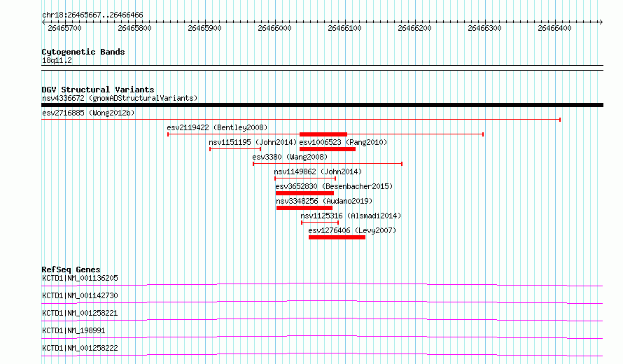Viewport: 623px width, 364px height.
Task: Open variant esv2716885 (Wong2012b) label
Action: pyautogui.click(x=88, y=113)
